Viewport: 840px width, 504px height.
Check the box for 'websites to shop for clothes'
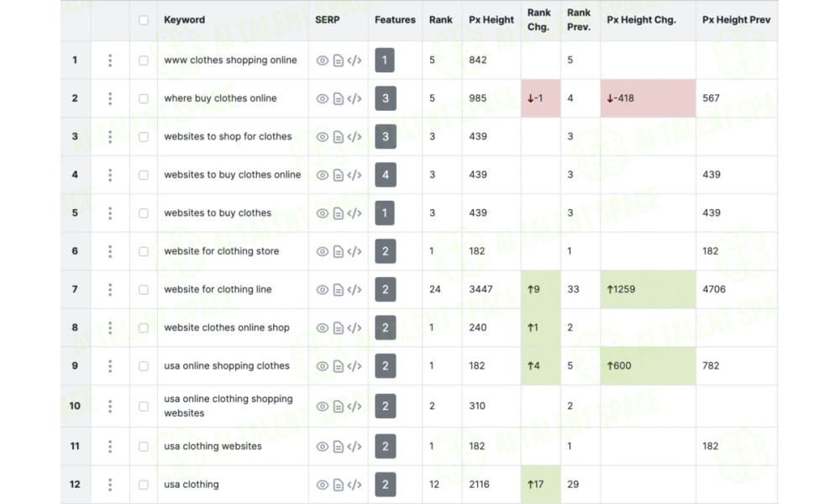[x=144, y=137]
